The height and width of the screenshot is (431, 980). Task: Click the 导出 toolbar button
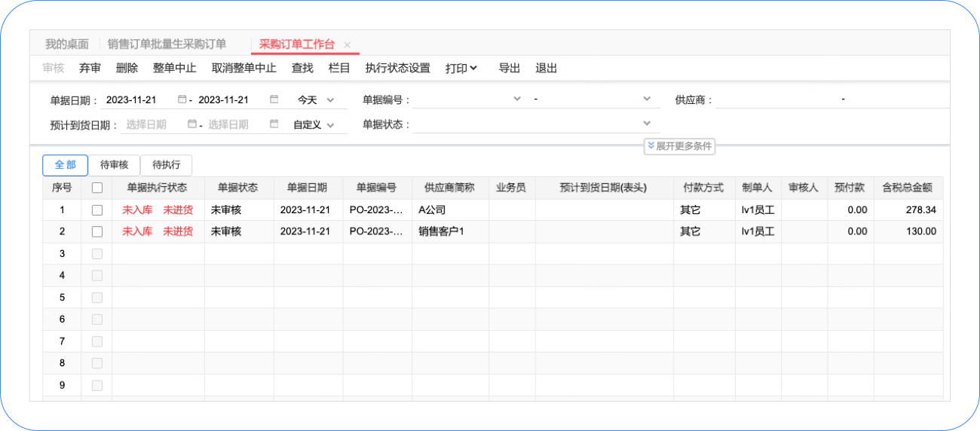[510, 68]
